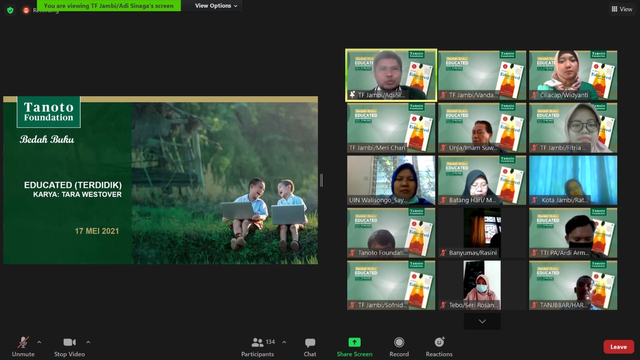640x360 pixels.
Task: Select the Unja/Imam Suw video tile
Action: (482, 128)
